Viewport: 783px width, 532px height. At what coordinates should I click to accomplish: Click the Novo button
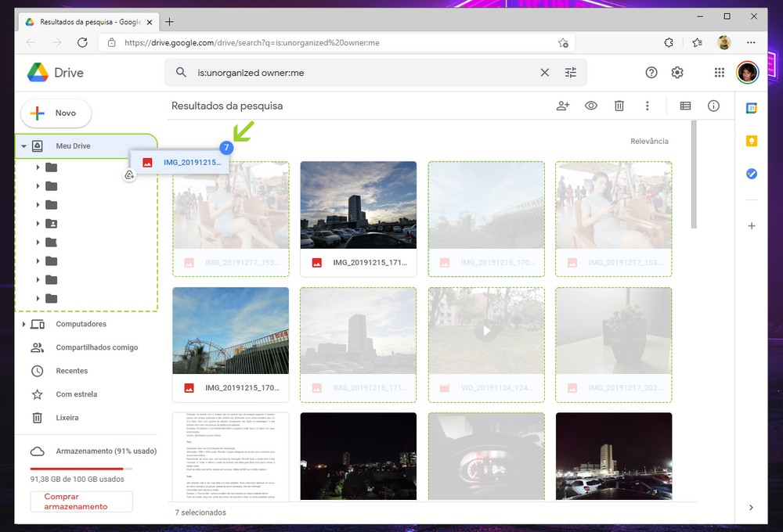point(56,113)
